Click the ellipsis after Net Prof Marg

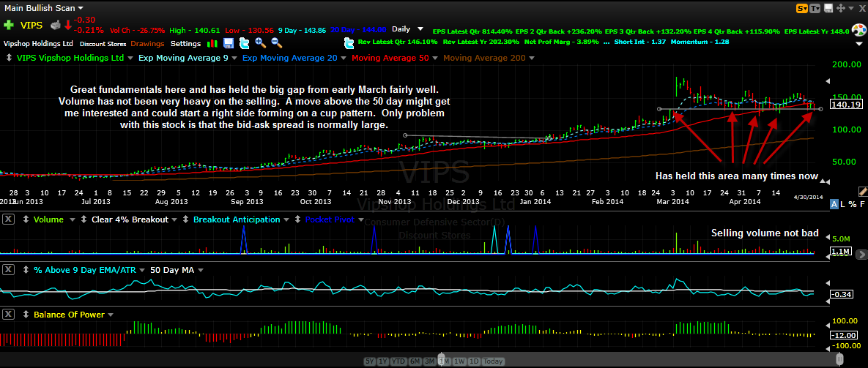[607, 42]
